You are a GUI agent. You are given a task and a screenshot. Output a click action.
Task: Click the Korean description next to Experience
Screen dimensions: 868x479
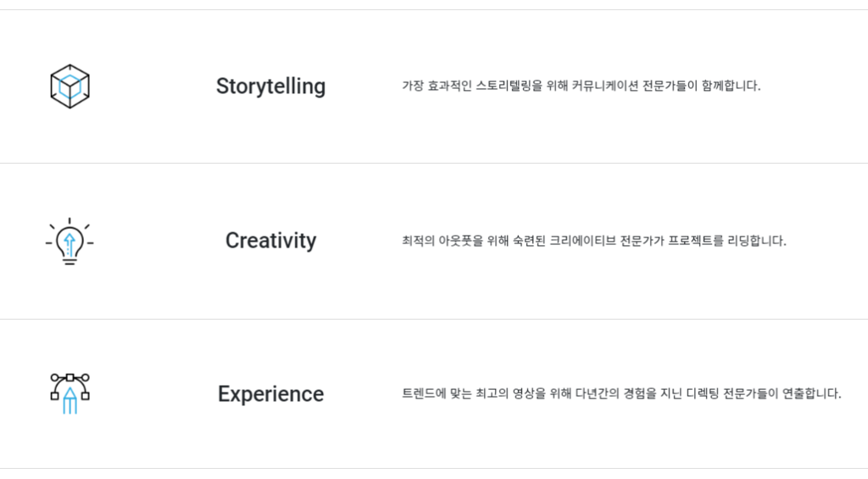click(621, 393)
